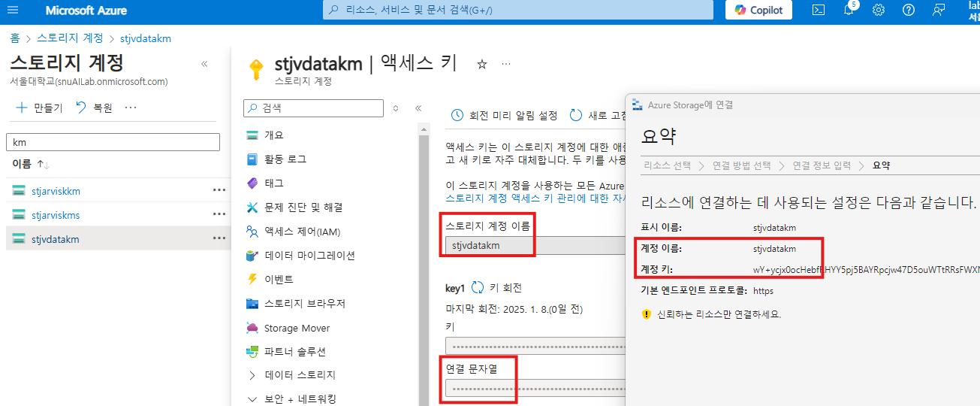Collapse the resource menu pane

pyautogui.click(x=418, y=108)
